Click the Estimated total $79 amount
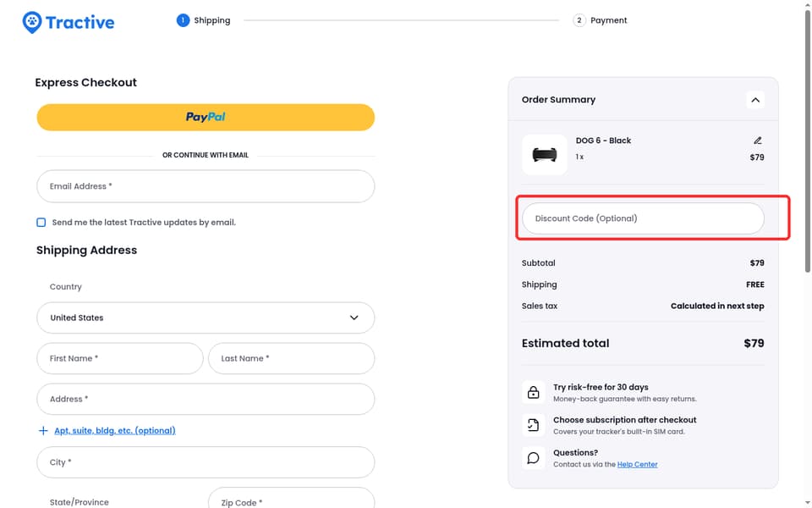The width and height of the screenshot is (812, 508). [754, 343]
